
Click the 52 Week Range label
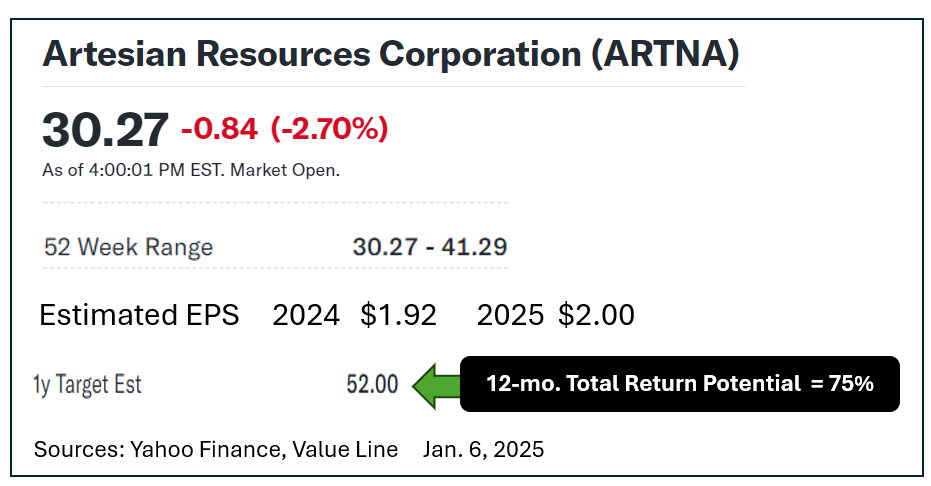129,247
